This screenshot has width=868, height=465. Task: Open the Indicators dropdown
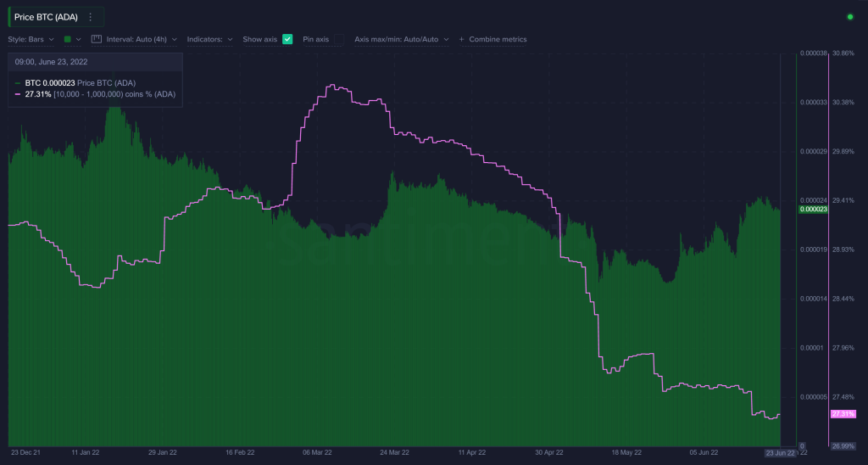coord(209,39)
